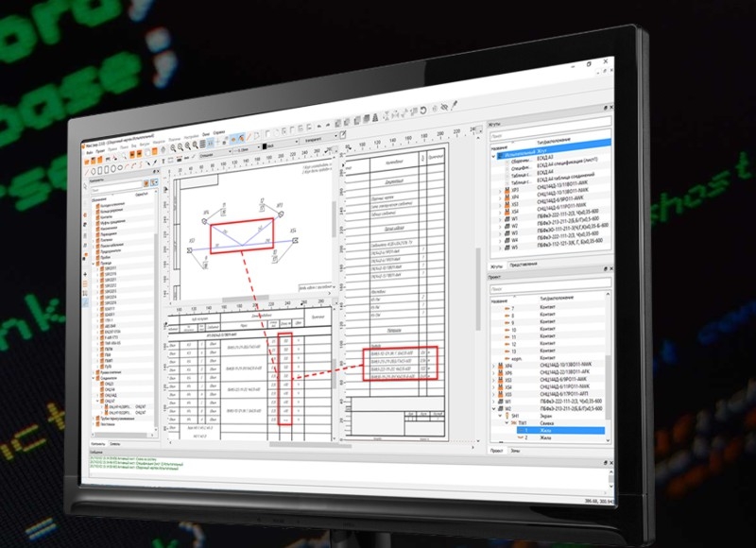Pin the Проект panel

coord(606,268)
